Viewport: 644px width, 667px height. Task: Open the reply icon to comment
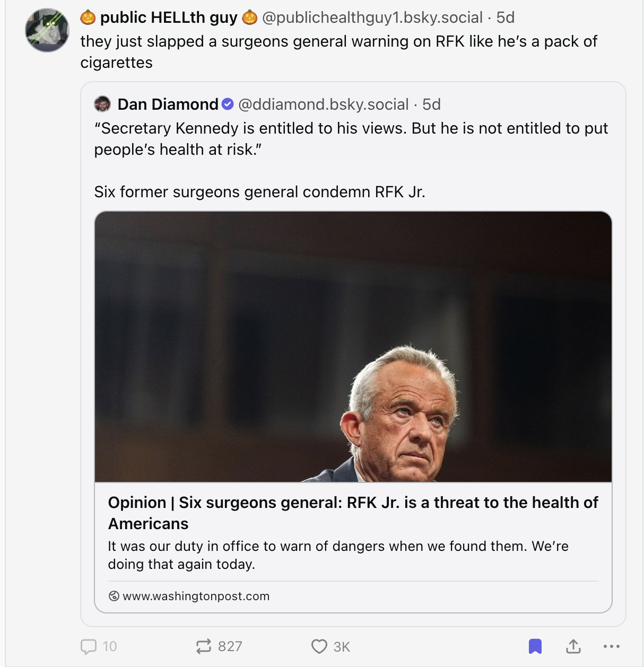pyautogui.click(x=88, y=646)
